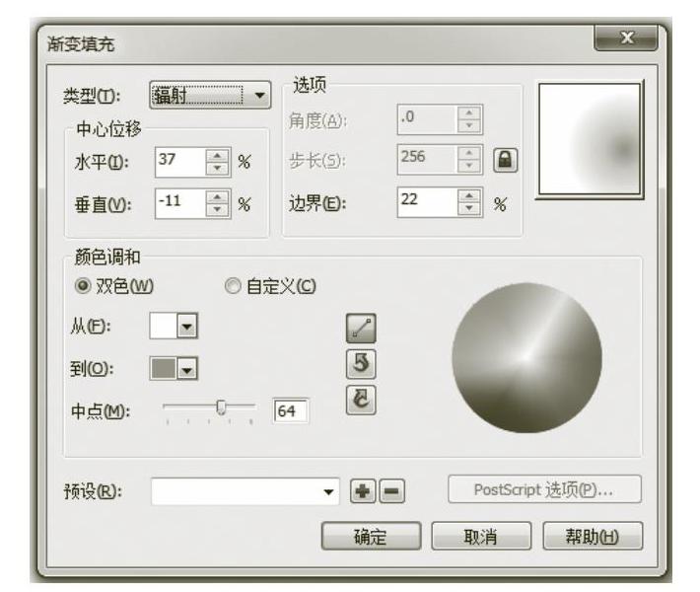
Task: Decrease 水平 horizontal value with down arrow
Action: pyautogui.click(x=218, y=169)
